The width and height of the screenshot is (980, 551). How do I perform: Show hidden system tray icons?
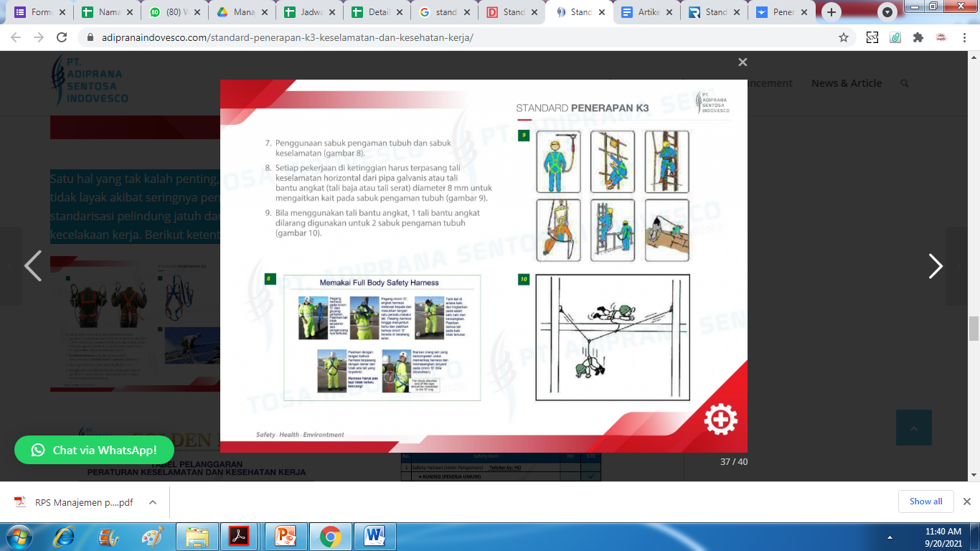890,537
